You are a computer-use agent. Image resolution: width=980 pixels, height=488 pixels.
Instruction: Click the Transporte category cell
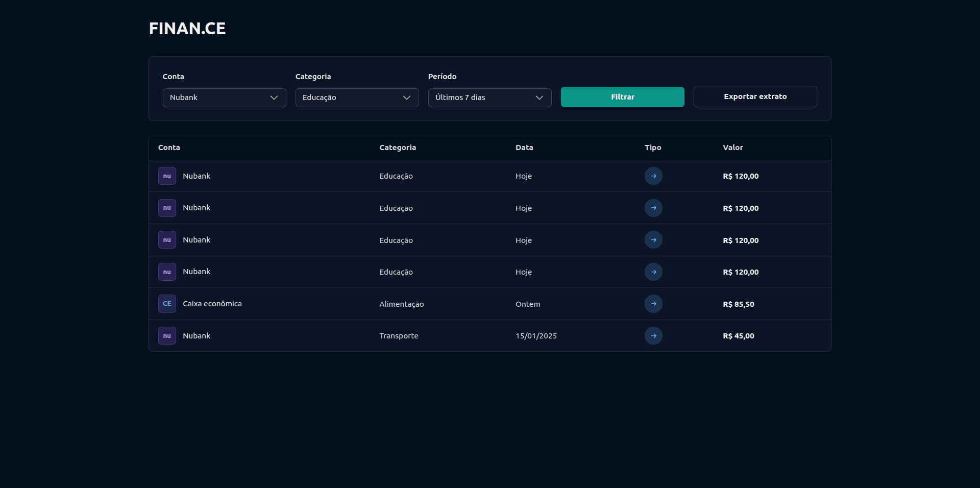click(x=399, y=336)
